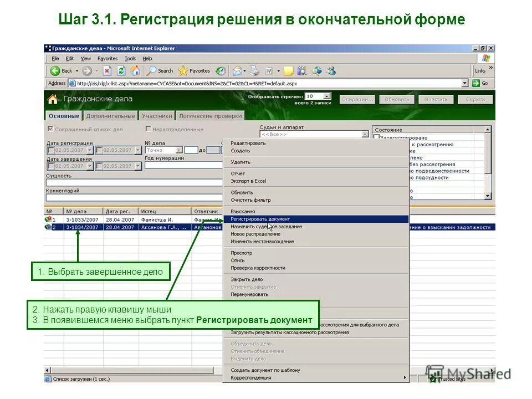Click the Очистить header button

[x=436, y=99]
